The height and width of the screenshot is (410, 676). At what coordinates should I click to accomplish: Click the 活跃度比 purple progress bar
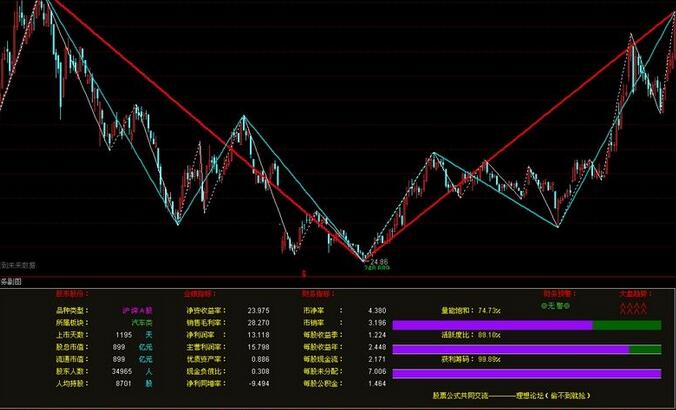point(511,349)
